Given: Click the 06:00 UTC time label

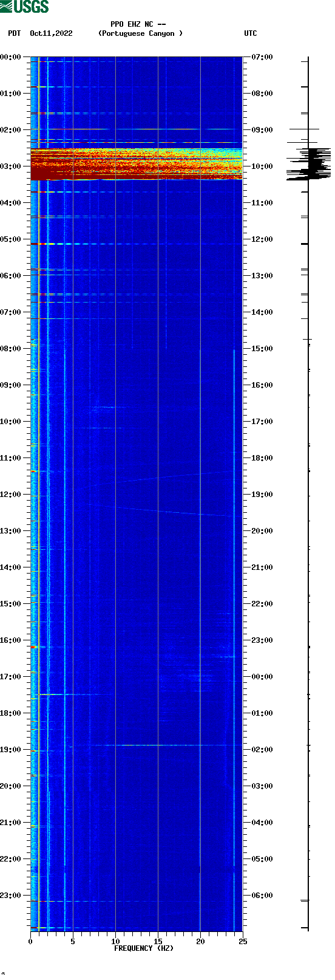Looking at the screenshot, I should 262,896.
